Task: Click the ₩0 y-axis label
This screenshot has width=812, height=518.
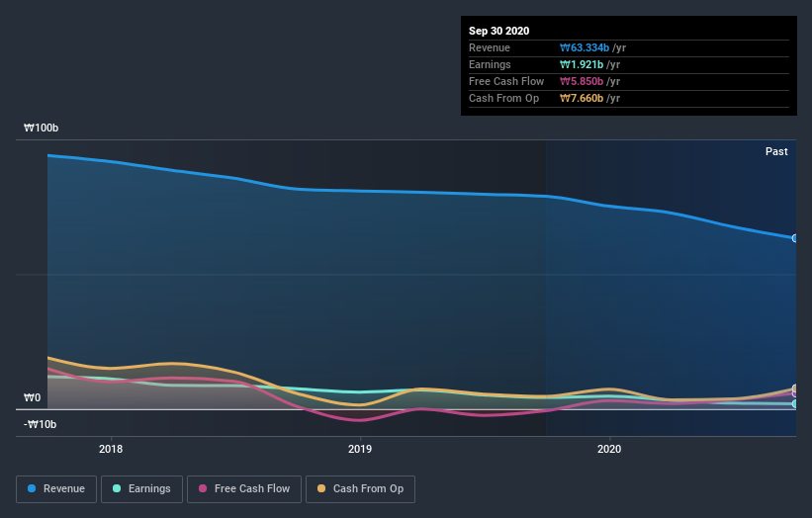Action: point(32,398)
